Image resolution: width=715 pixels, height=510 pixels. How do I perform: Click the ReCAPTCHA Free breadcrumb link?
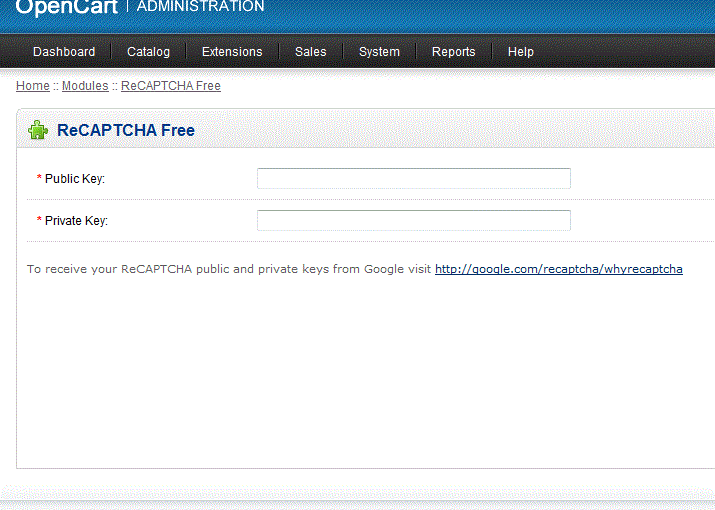pyautogui.click(x=170, y=86)
